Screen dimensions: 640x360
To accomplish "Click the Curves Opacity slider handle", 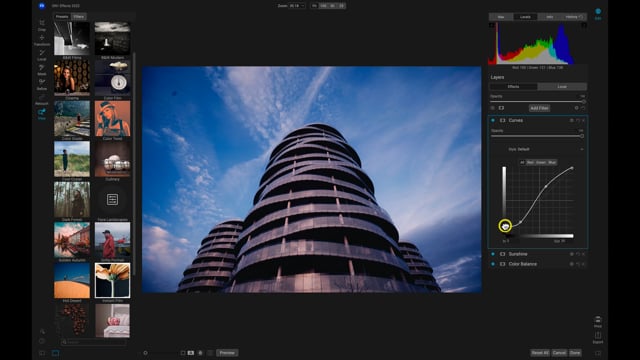I will point(582,136).
